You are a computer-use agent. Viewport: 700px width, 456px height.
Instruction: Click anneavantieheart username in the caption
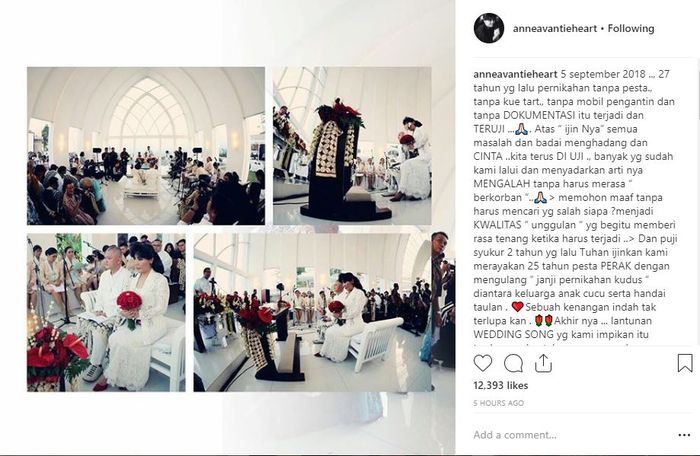[x=515, y=74]
